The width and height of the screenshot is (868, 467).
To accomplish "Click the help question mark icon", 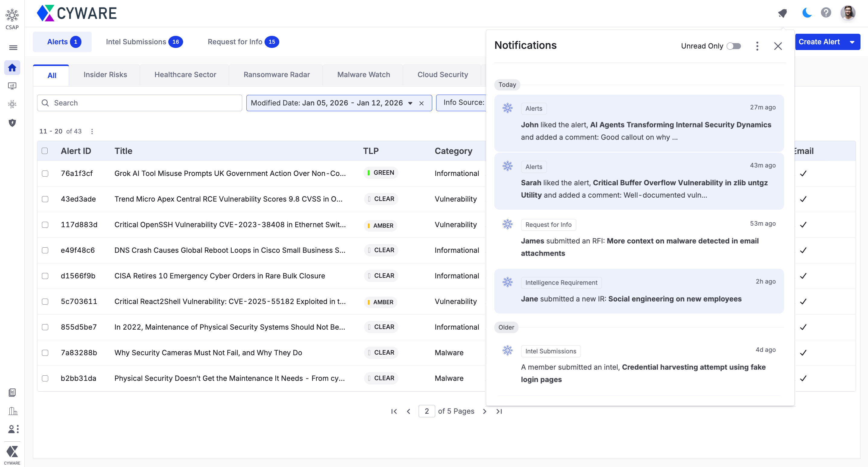I will (x=826, y=13).
